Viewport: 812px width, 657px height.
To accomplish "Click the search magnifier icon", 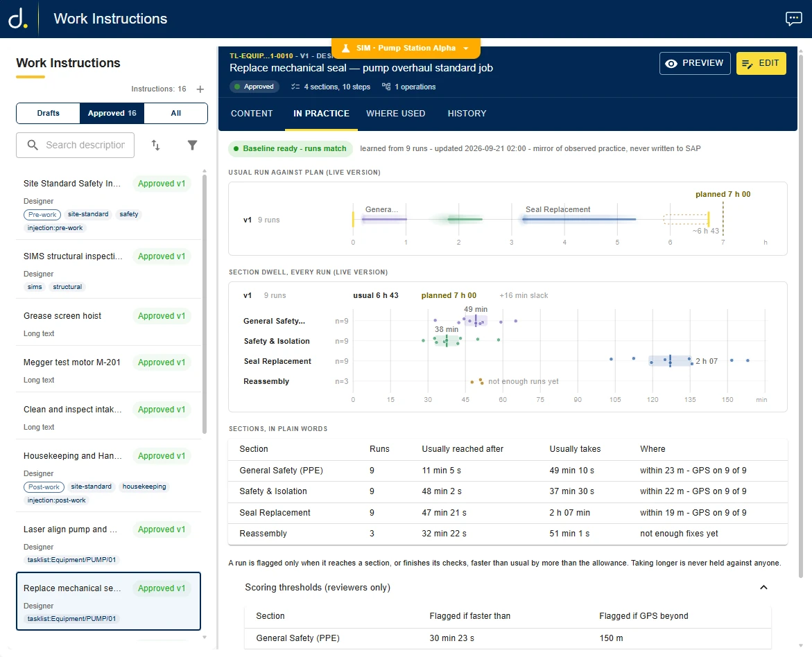I will pos(33,146).
